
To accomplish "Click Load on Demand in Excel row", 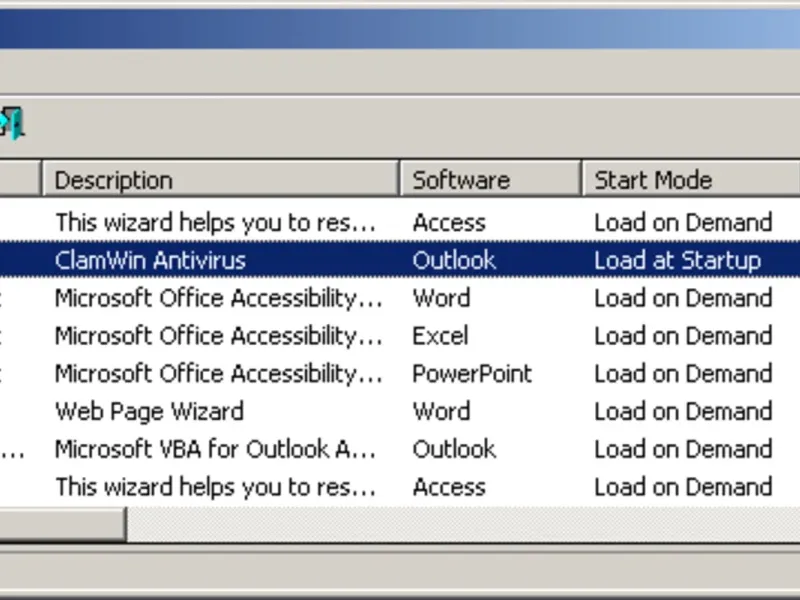I will [x=683, y=336].
